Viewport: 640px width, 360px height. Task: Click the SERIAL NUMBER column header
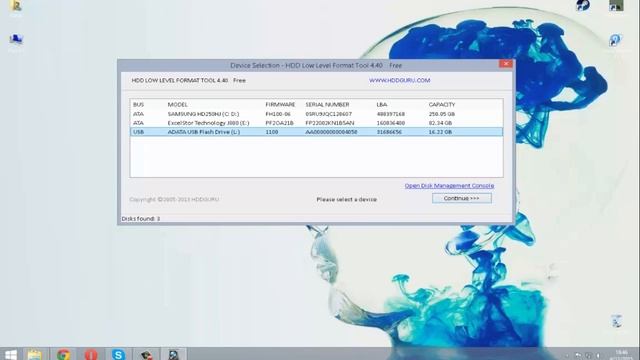click(x=327, y=104)
